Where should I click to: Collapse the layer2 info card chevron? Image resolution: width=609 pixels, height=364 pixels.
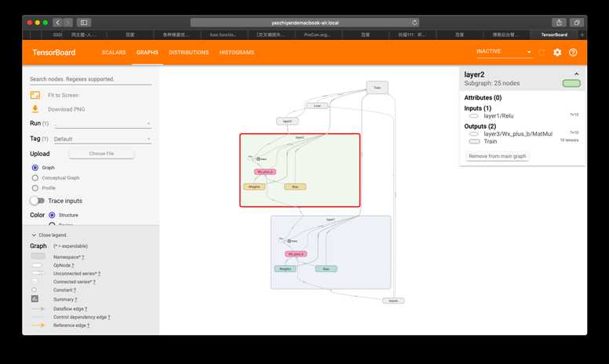576,74
